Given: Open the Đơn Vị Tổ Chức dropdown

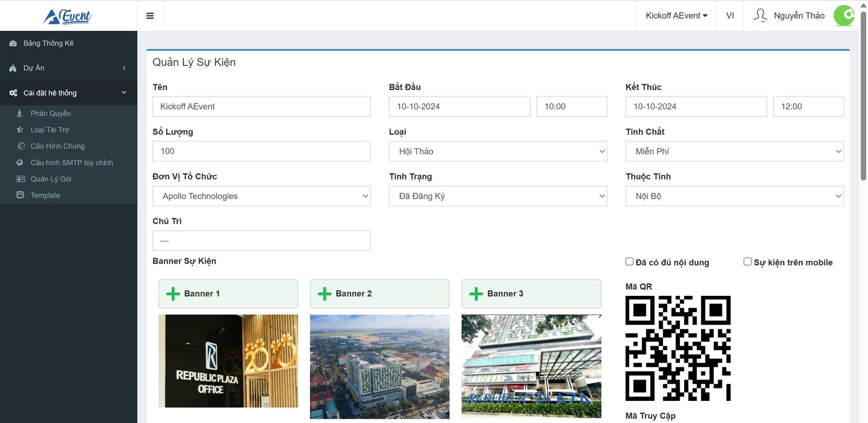Looking at the screenshot, I should click(x=261, y=196).
